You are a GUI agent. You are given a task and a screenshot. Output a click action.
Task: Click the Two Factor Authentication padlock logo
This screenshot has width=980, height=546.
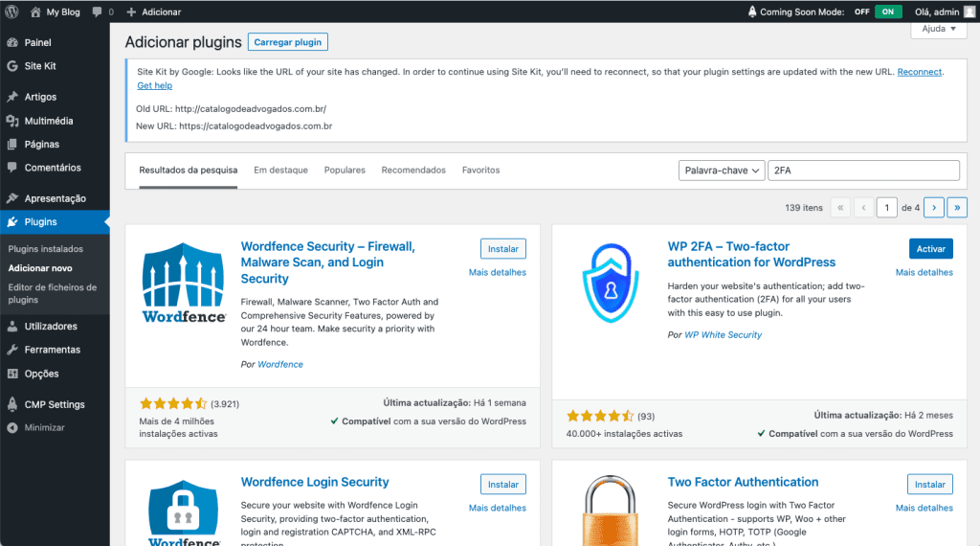610,511
